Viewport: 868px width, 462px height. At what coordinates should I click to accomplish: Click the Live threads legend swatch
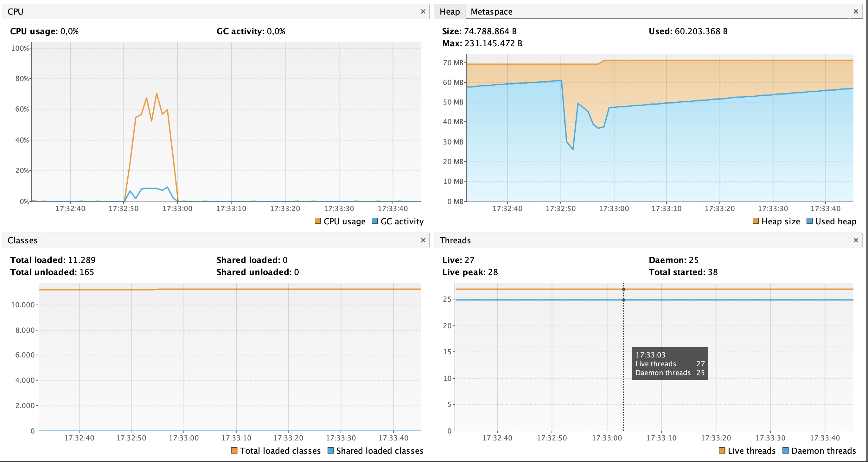[x=722, y=451]
